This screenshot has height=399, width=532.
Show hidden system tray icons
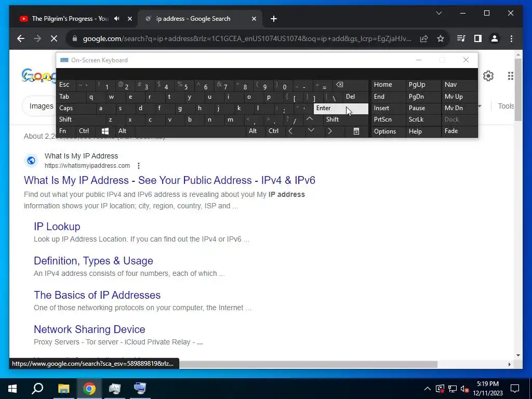tap(428, 389)
